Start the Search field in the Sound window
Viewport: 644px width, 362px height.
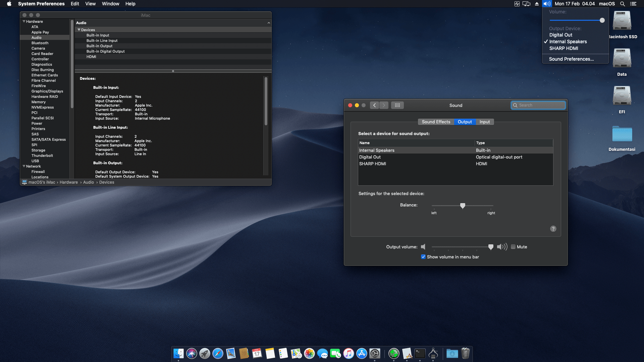point(538,105)
